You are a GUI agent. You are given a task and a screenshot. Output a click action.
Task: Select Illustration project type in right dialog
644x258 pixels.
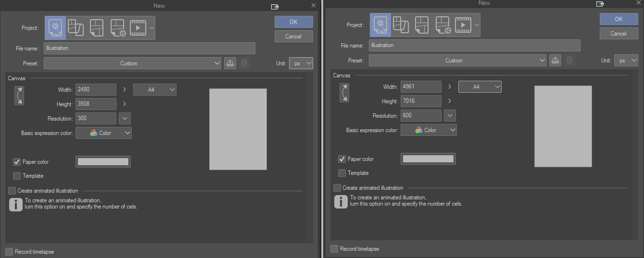click(x=380, y=25)
